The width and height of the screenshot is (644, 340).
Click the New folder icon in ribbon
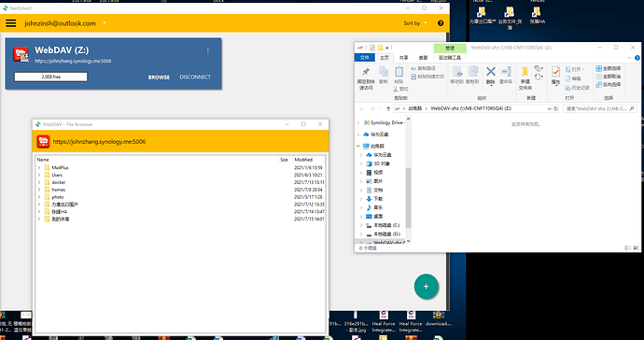tap(525, 72)
